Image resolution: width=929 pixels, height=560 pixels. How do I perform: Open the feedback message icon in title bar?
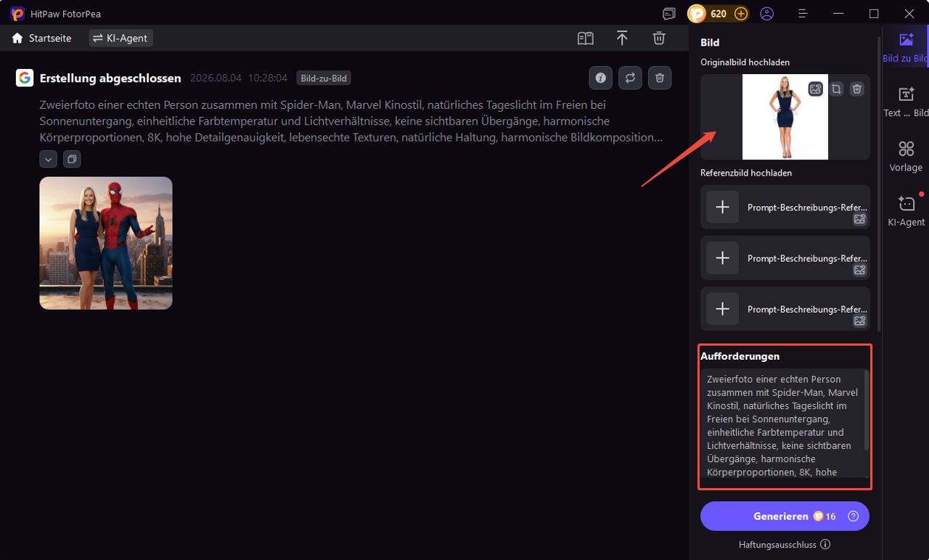(668, 14)
